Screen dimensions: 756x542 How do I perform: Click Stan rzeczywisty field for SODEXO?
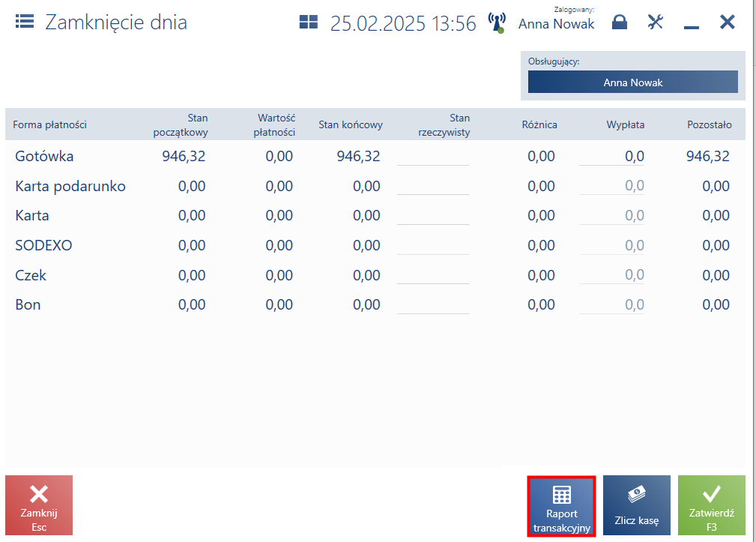pos(433,245)
